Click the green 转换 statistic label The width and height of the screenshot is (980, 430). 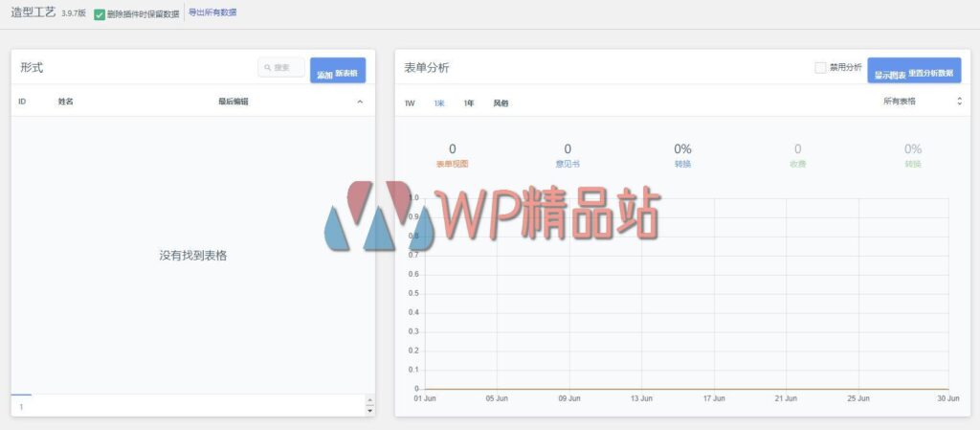[913, 164]
